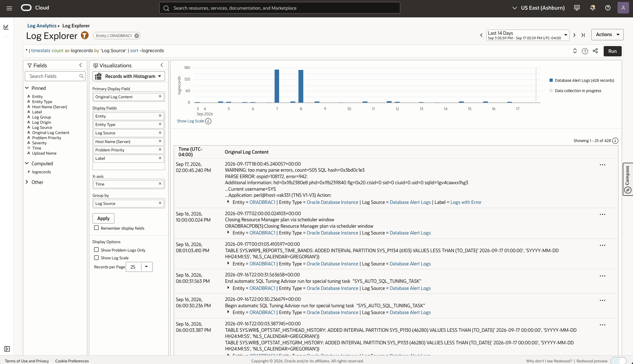Viewport: 633px width, 364px height.
Task: Select the Upload Name pinned field
Action: pyautogui.click(x=44, y=153)
